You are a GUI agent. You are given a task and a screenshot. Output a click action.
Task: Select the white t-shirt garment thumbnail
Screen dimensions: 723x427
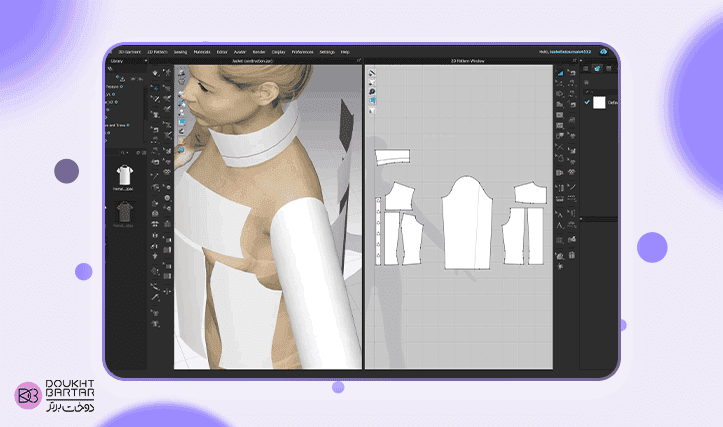tap(124, 176)
